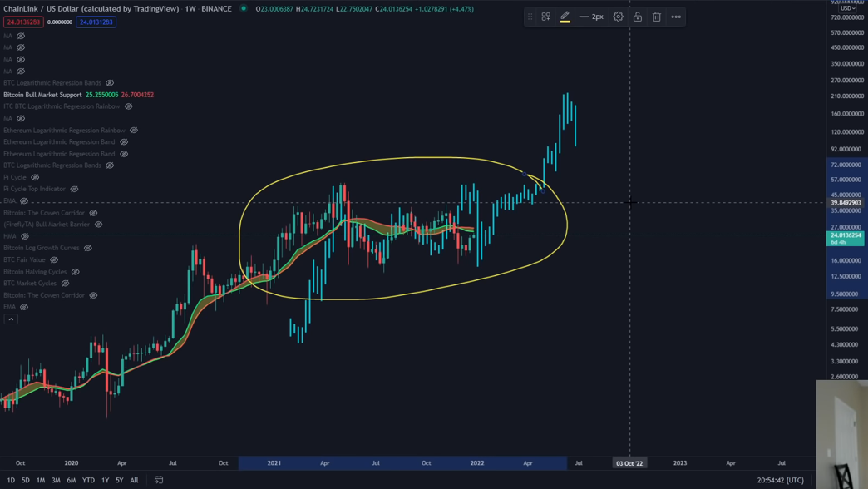Screen dimensions: 868x489
Task: Show the HMA indicator via eye icon
Action: (x=25, y=236)
